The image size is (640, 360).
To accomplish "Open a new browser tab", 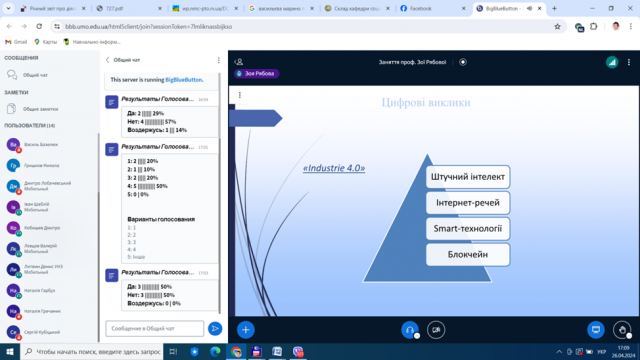I will pos(554,8).
